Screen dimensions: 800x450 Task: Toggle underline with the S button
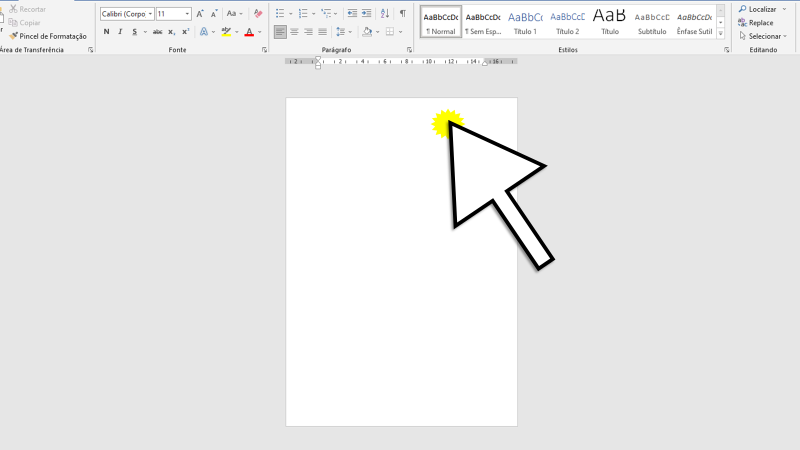coord(134,32)
